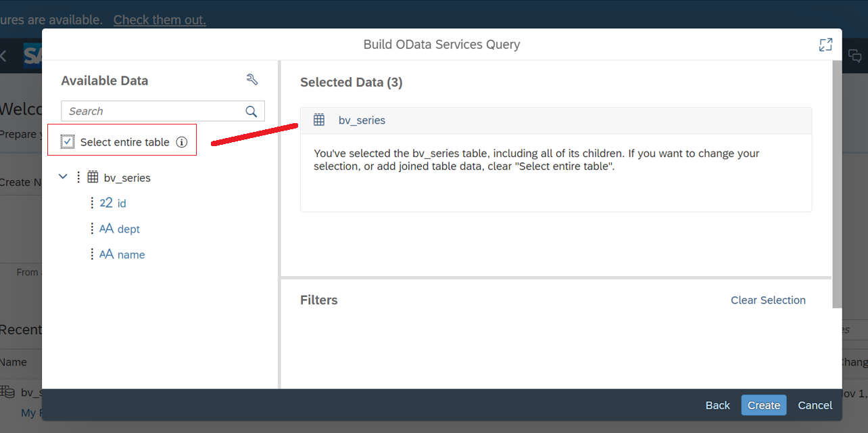Select the name column
The height and width of the screenshot is (433, 868).
(x=131, y=254)
